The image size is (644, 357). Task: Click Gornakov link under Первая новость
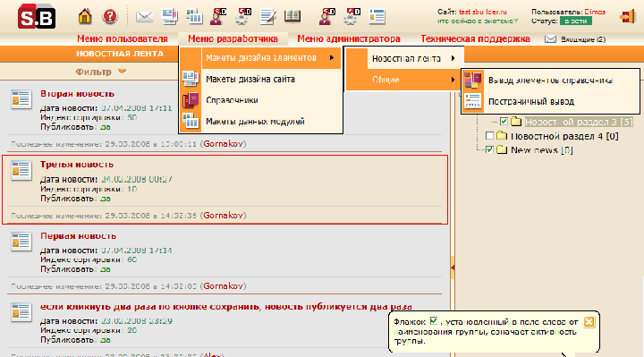point(223,286)
